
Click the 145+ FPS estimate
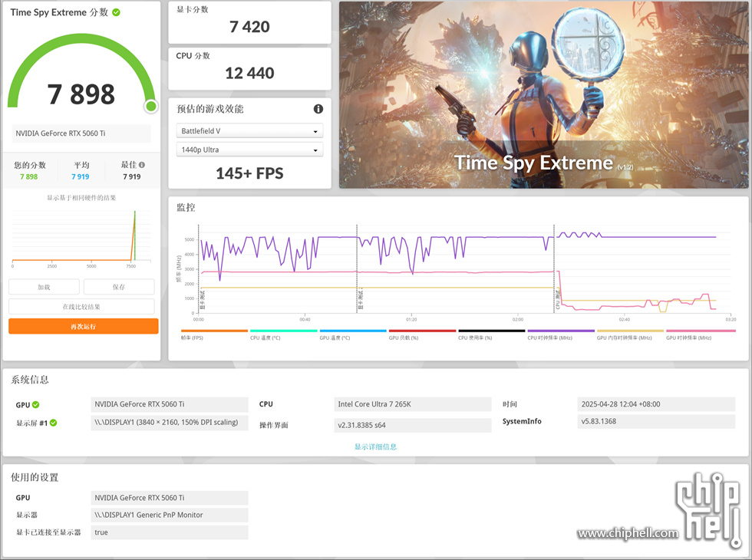click(249, 173)
